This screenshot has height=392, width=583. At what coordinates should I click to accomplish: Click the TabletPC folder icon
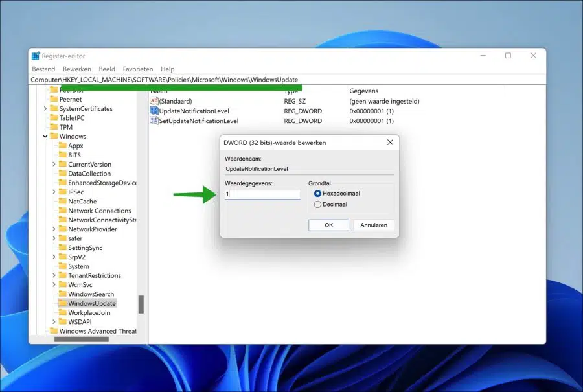pos(54,117)
